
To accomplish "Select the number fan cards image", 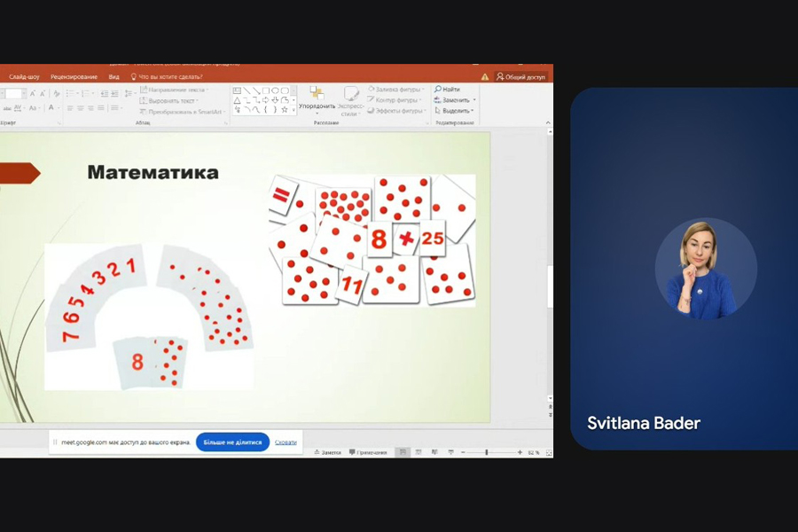I will (149, 317).
